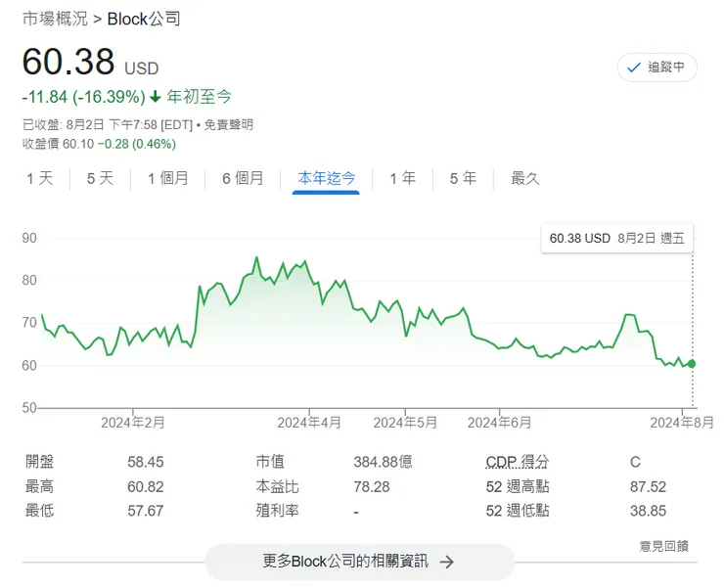Click the 市值 value 384.88億

(x=383, y=462)
